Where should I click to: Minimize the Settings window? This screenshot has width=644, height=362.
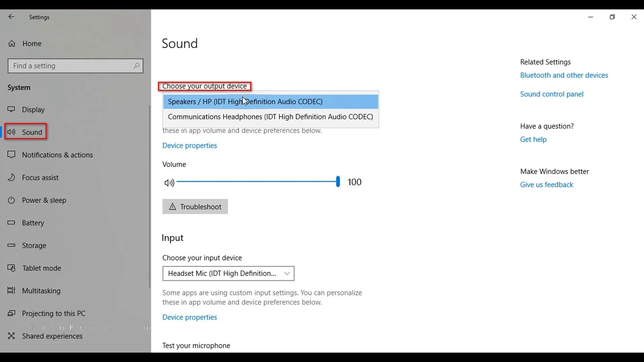click(x=591, y=17)
